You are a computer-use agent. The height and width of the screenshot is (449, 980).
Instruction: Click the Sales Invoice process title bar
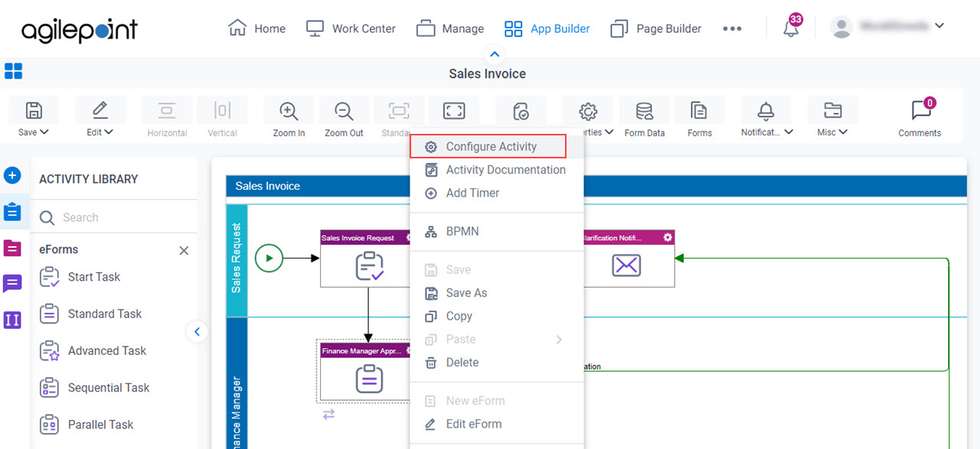click(597, 186)
